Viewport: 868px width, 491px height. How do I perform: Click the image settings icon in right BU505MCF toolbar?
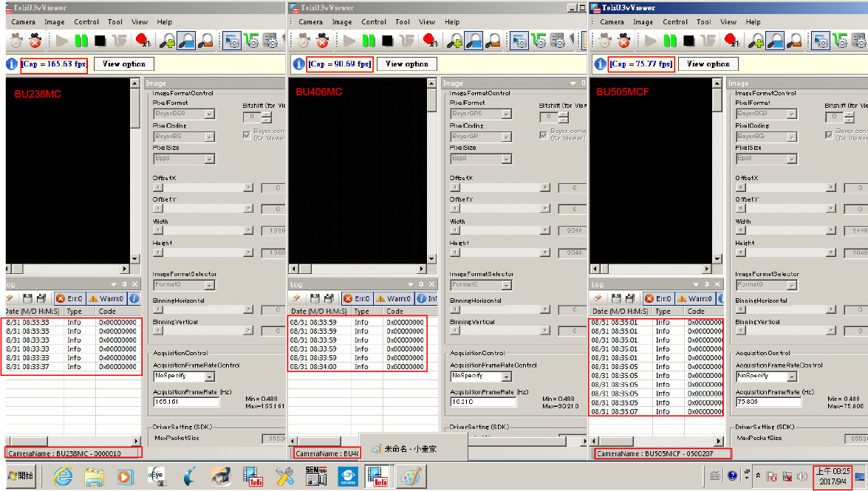821,41
